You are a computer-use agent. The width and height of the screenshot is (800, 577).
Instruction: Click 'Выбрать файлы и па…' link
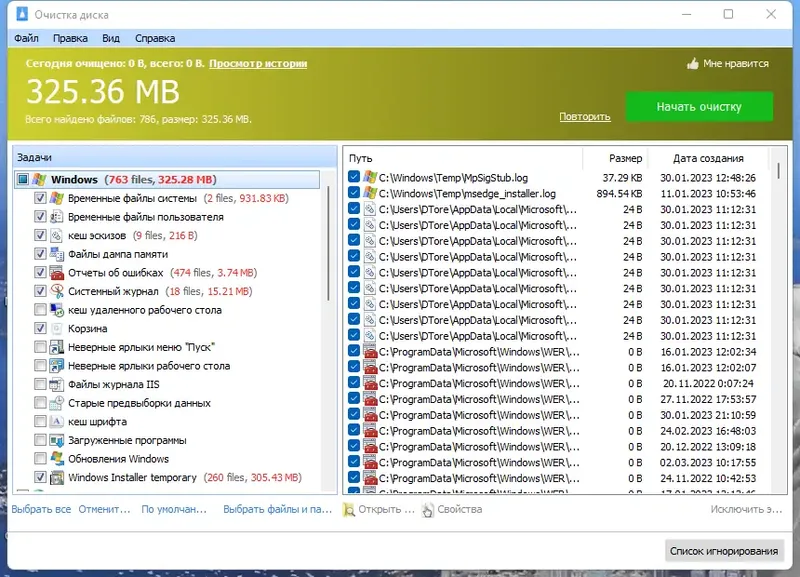(278, 509)
